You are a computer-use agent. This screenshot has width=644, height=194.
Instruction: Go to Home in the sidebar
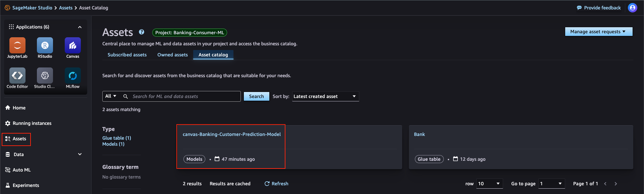15,108
